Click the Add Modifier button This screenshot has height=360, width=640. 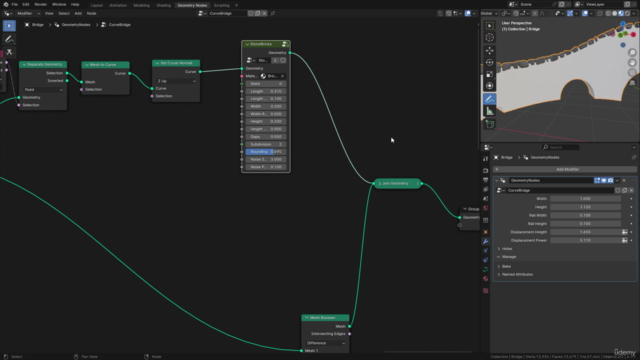pyautogui.click(x=565, y=169)
